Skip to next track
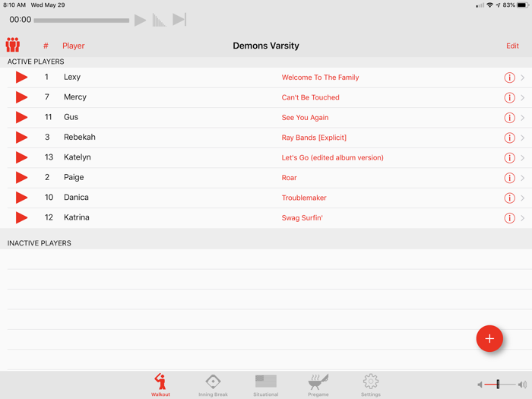The height and width of the screenshot is (399, 532). point(179,20)
